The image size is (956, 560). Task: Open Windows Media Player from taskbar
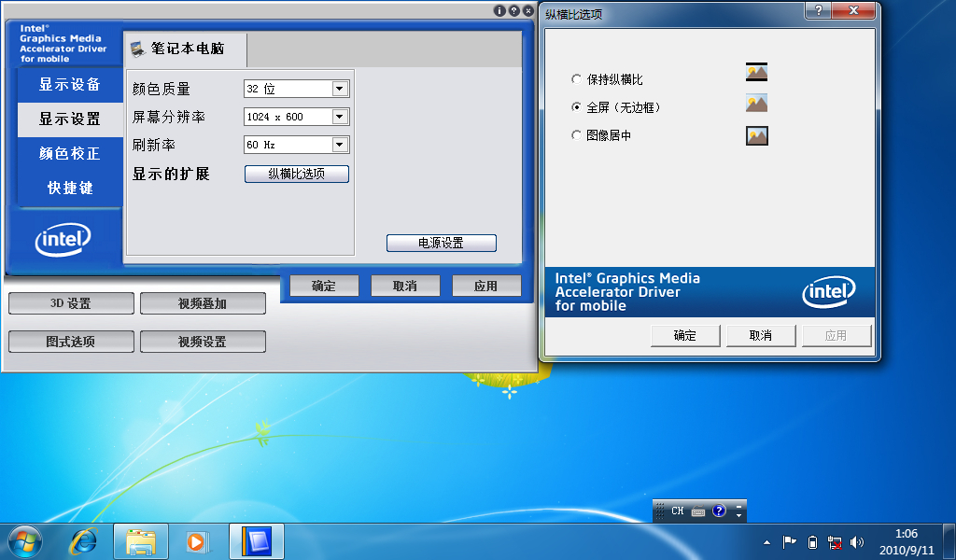tap(196, 541)
